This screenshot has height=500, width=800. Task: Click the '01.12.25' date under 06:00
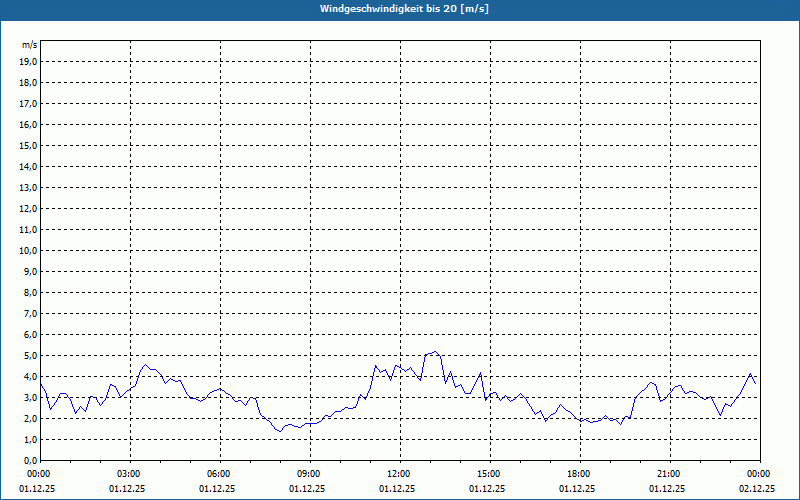[x=217, y=489]
